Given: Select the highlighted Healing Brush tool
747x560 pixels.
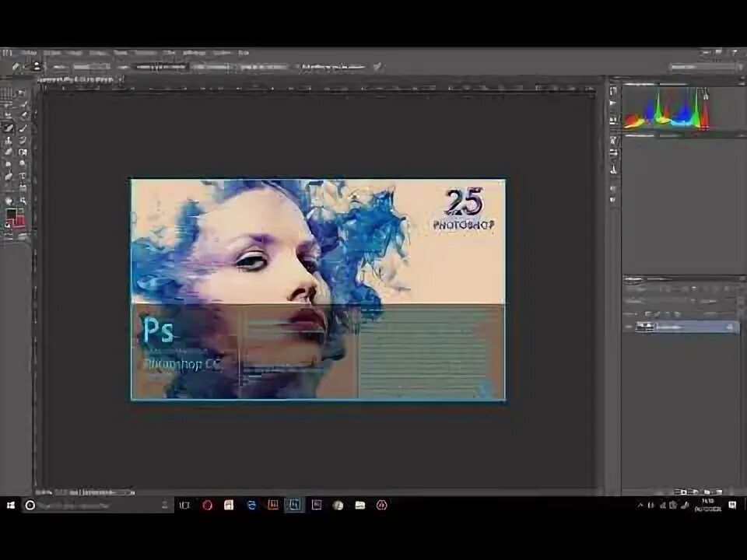Looking at the screenshot, I should (8, 128).
